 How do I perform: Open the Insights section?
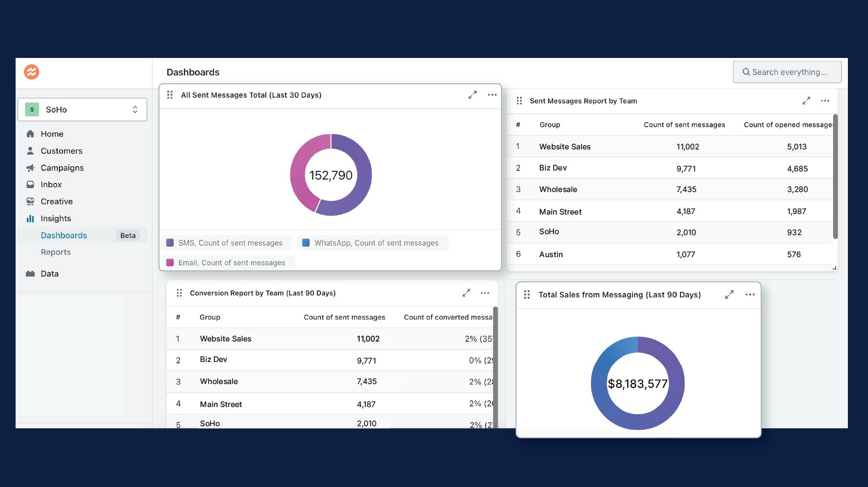pyautogui.click(x=55, y=218)
